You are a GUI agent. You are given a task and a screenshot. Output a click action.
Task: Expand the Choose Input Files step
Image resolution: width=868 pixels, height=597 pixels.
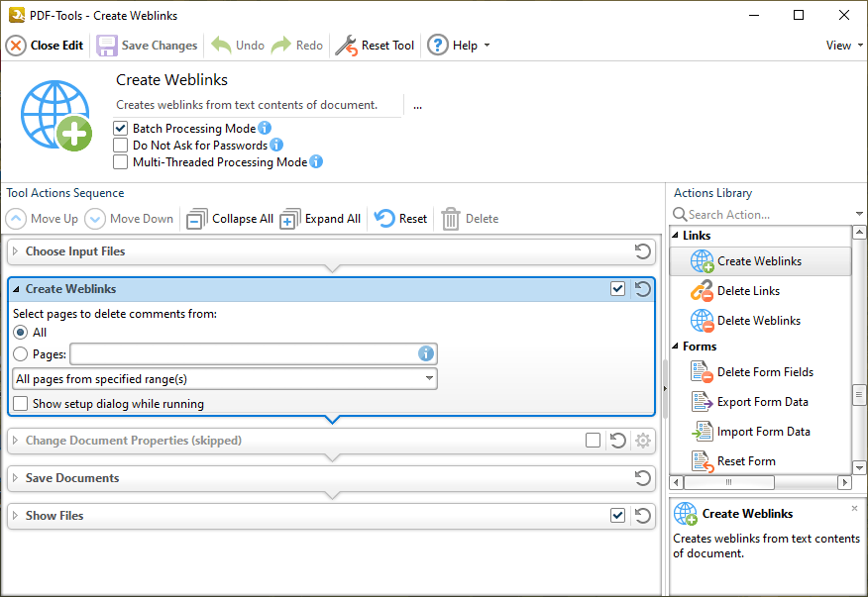tap(15, 251)
